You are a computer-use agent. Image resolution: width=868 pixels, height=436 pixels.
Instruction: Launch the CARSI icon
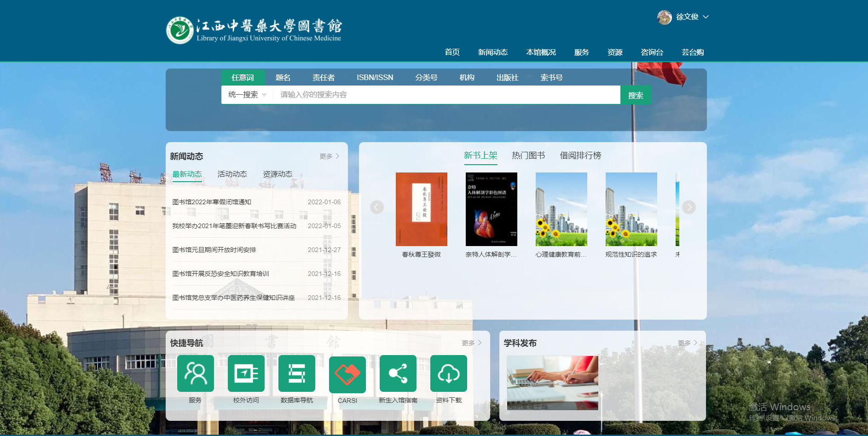click(347, 374)
